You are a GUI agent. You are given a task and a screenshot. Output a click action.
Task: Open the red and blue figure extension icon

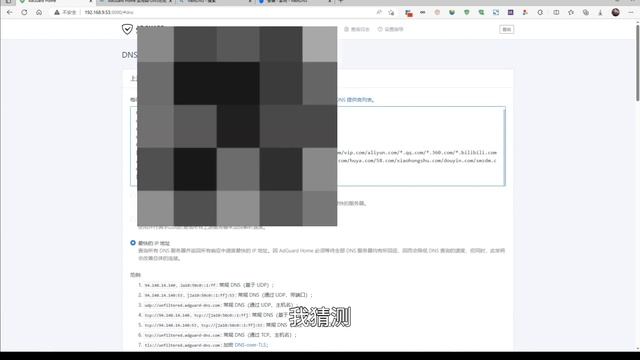coord(525,12)
